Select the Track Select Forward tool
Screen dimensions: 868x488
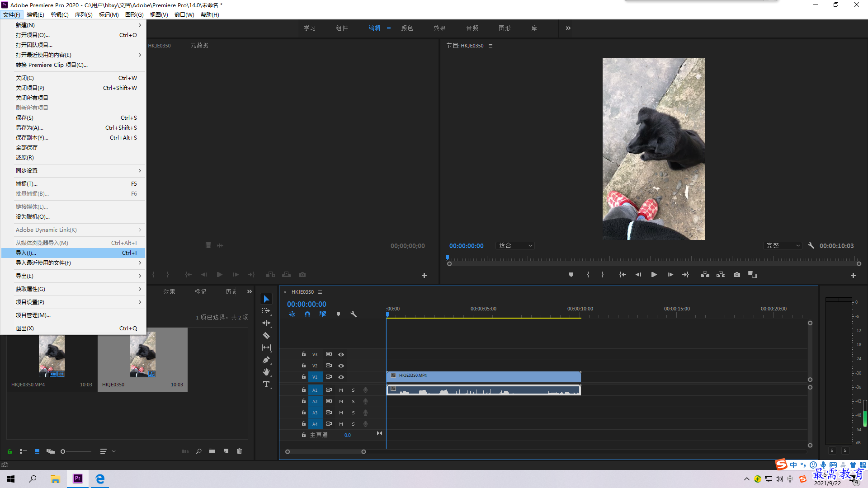click(266, 311)
